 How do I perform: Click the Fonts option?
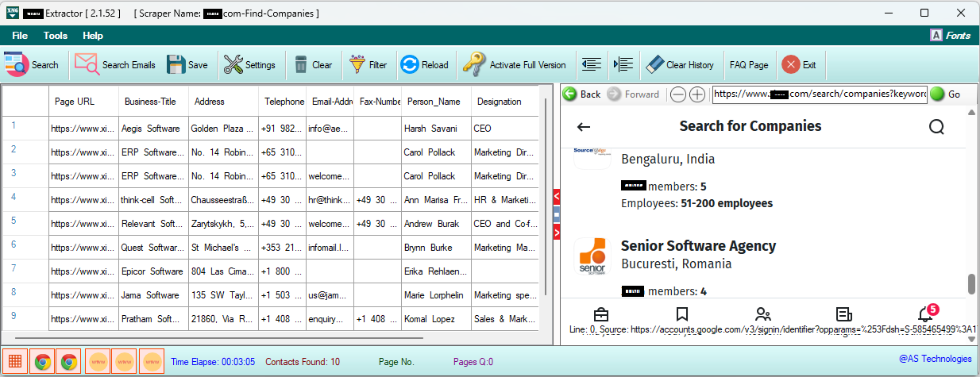click(950, 36)
